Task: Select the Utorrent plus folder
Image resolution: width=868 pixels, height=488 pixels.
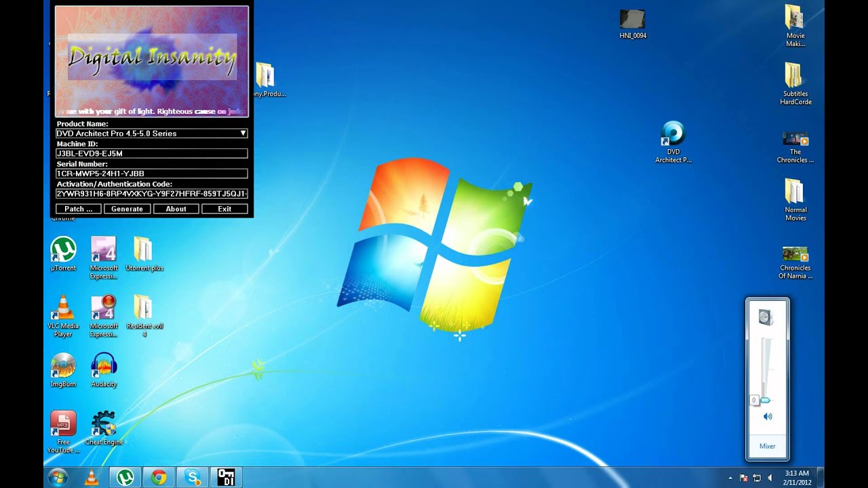Action: [144, 254]
